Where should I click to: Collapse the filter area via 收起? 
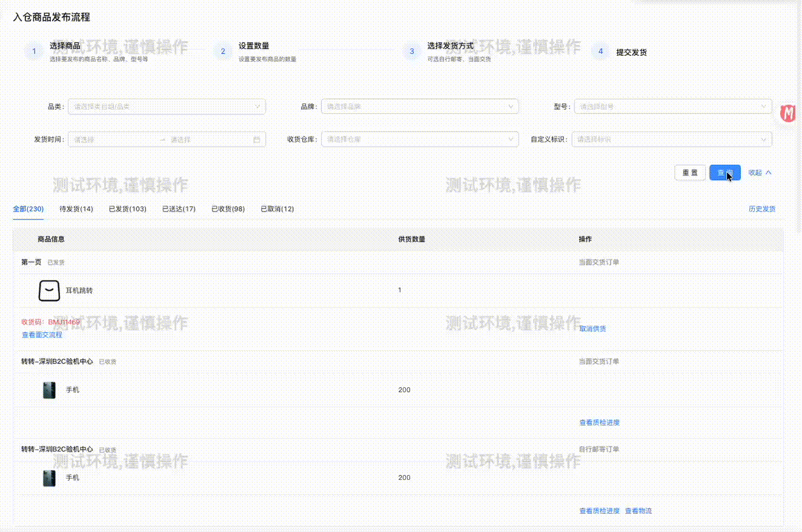(x=760, y=172)
